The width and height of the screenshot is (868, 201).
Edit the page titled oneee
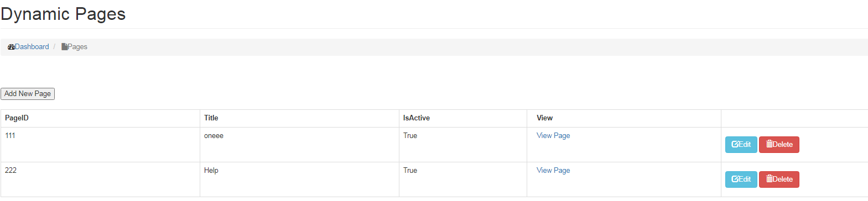tap(741, 145)
